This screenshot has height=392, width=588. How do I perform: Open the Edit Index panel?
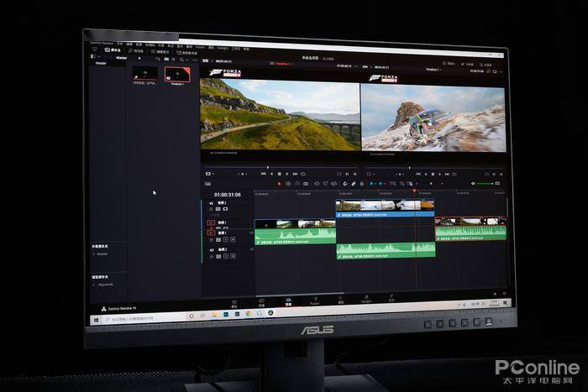[x=162, y=52]
